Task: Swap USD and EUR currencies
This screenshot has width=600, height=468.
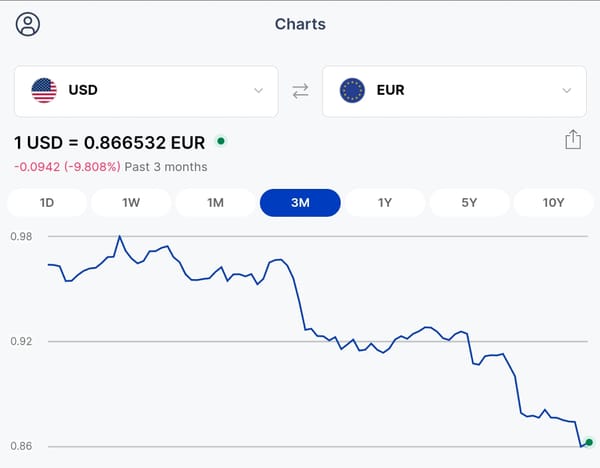Action: point(300,91)
